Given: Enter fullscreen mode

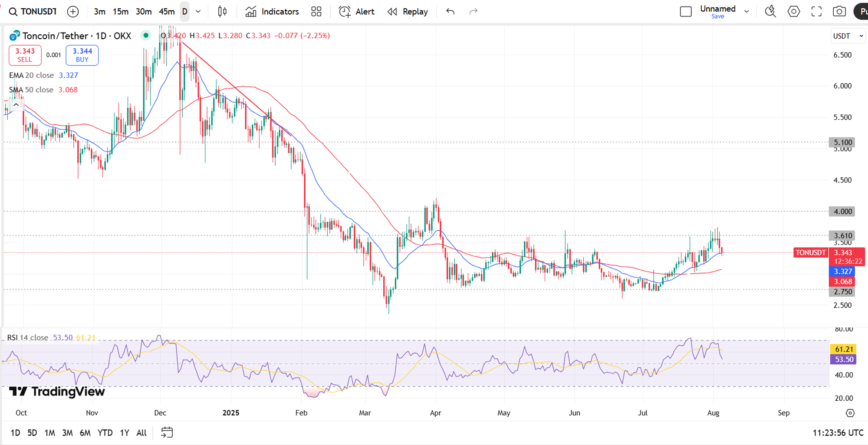Looking at the screenshot, I should point(816,12).
